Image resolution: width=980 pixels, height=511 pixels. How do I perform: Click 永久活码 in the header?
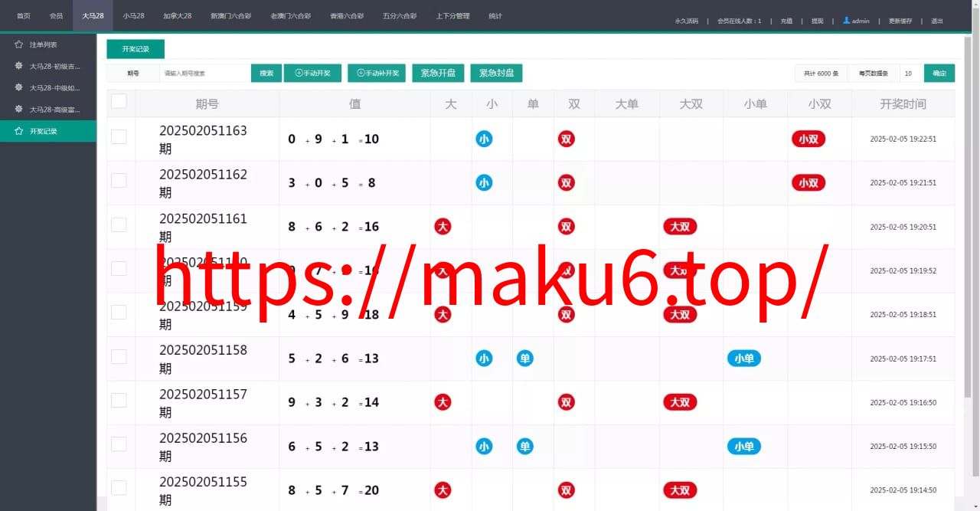pos(687,21)
